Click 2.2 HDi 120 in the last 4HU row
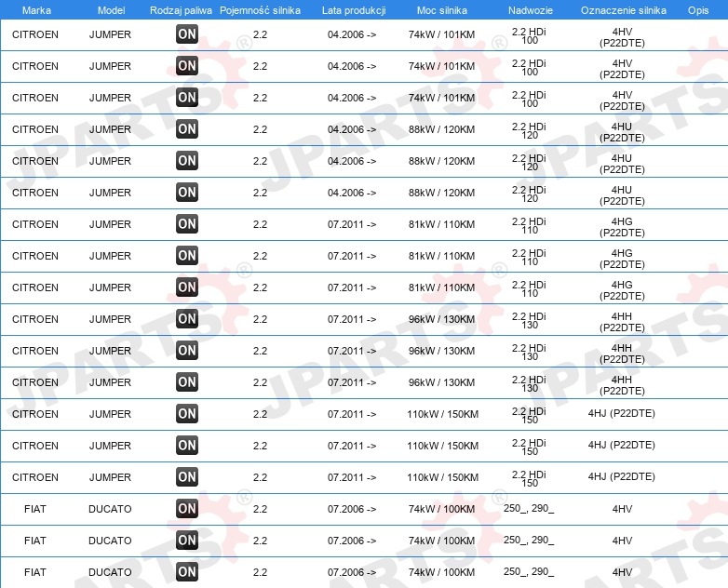The height and width of the screenshot is (588, 728). [529, 194]
